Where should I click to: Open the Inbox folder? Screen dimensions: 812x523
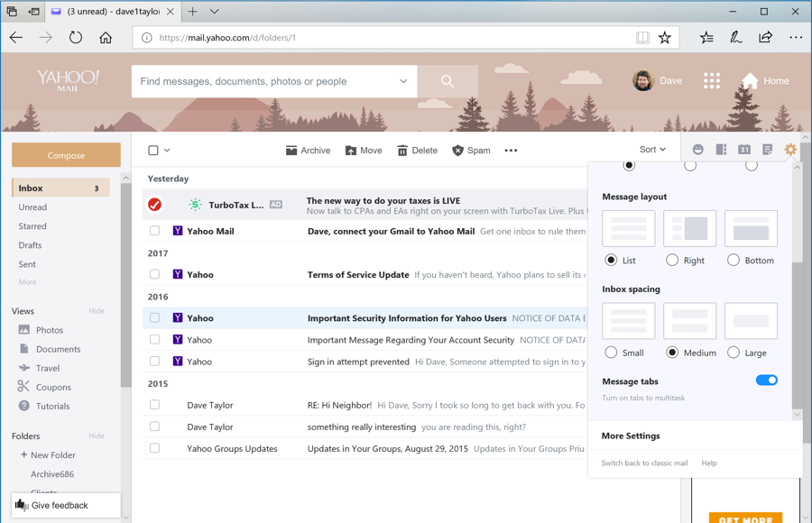click(61, 188)
